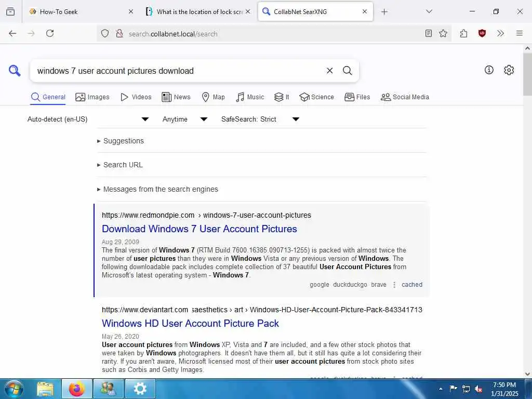The height and width of the screenshot is (399, 532).
Task: Click the taskbar clock 7:50 PM
Action: (x=504, y=389)
